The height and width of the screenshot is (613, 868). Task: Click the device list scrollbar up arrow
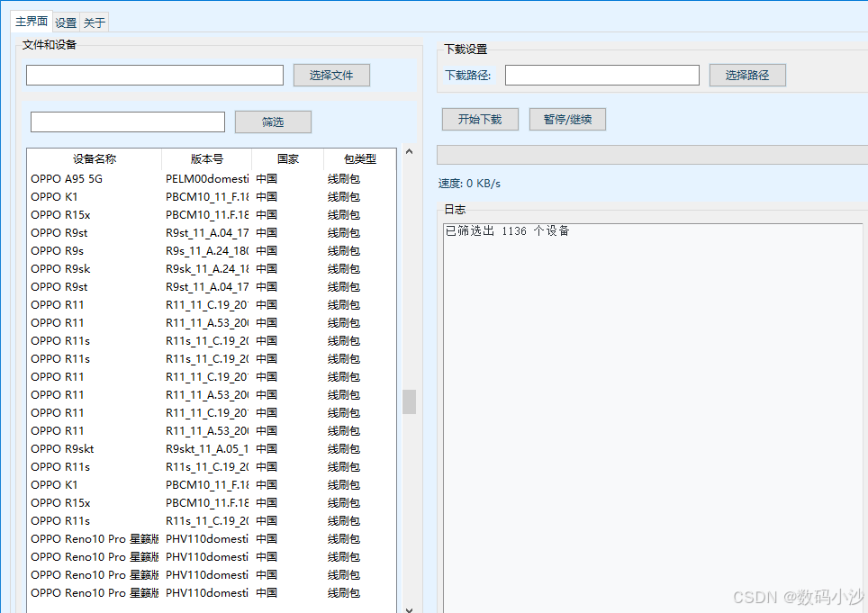click(409, 151)
